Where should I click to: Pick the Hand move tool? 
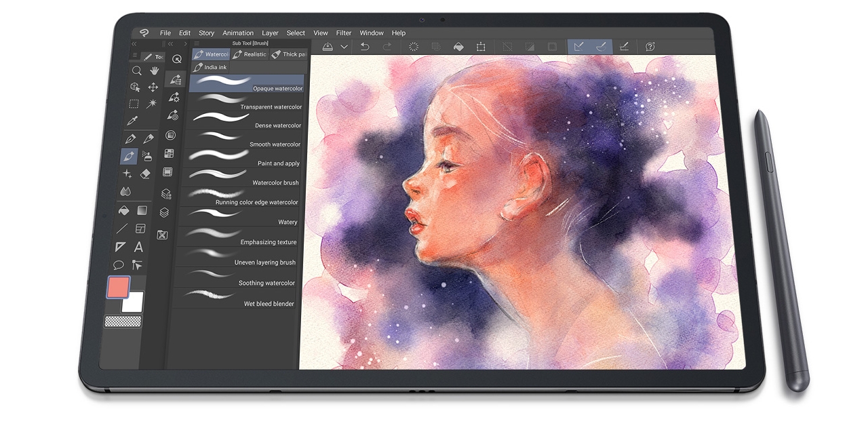[154, 71]
